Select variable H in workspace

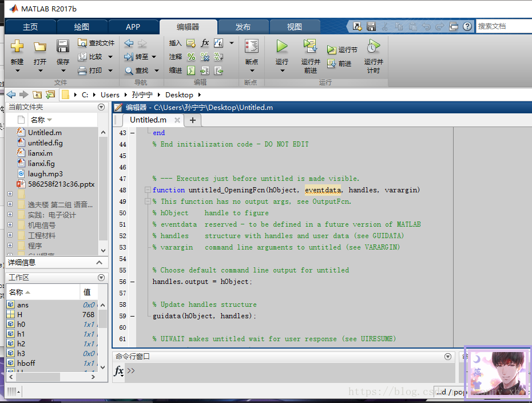point(53,315)
